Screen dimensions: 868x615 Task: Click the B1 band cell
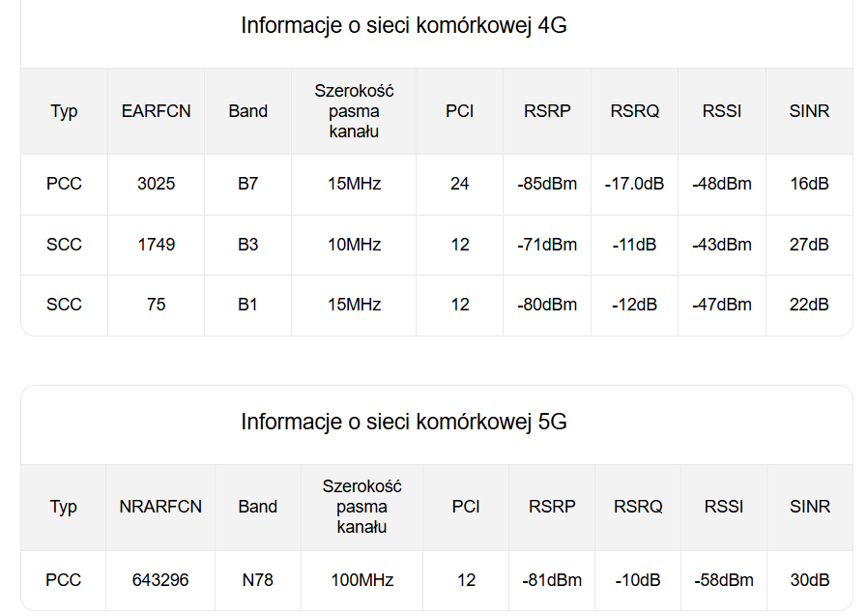(x=248, y=305)
